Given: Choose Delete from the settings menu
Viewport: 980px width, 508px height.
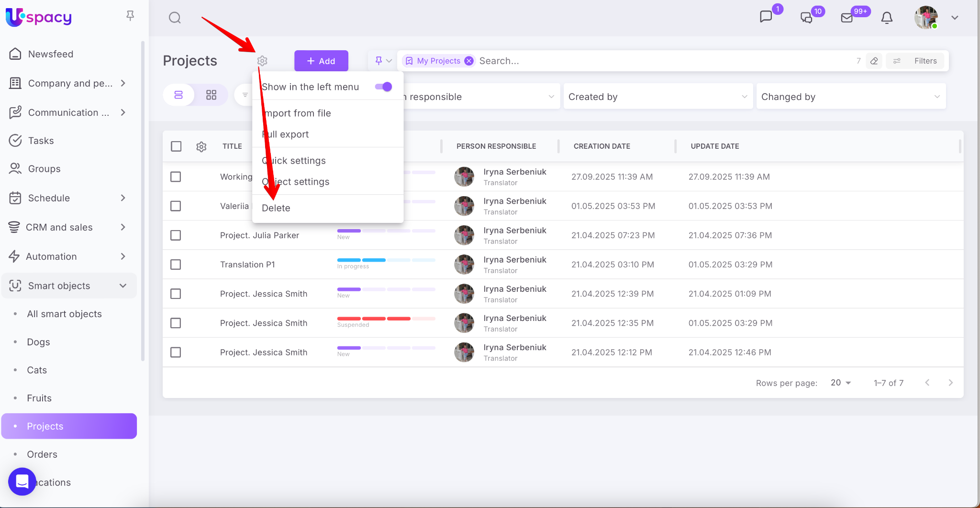Looking at the screenshot, I should [276, 208].
